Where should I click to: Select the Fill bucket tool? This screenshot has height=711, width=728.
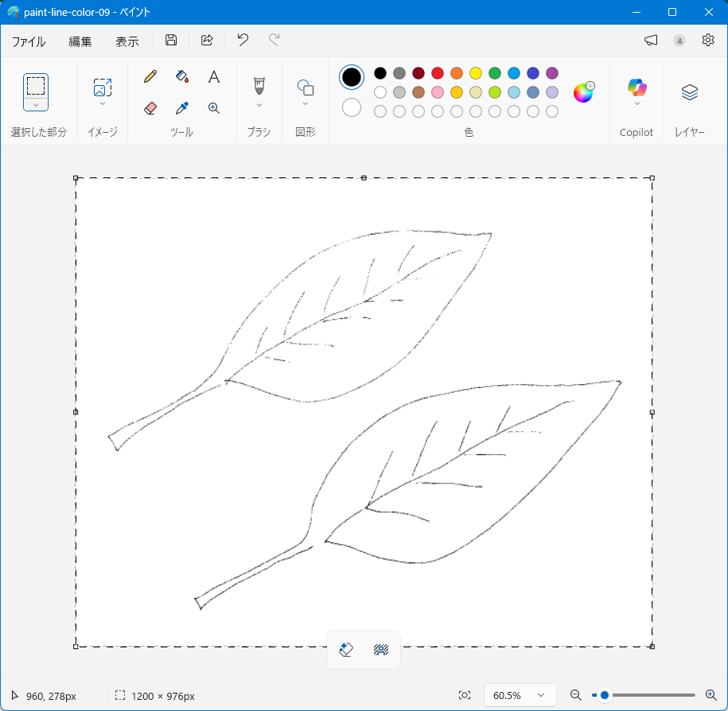[x=182, y=76]
